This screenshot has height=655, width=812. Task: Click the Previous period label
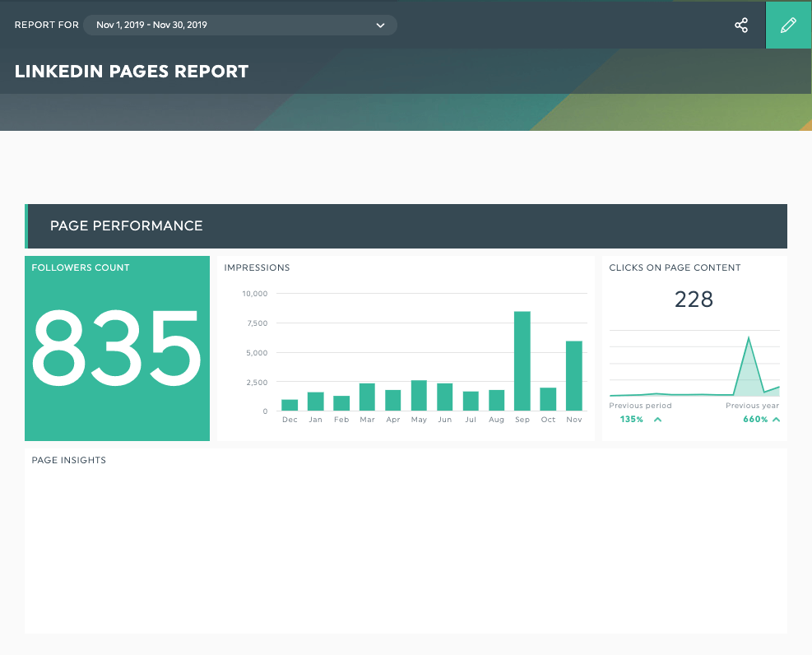pos(640,406)
